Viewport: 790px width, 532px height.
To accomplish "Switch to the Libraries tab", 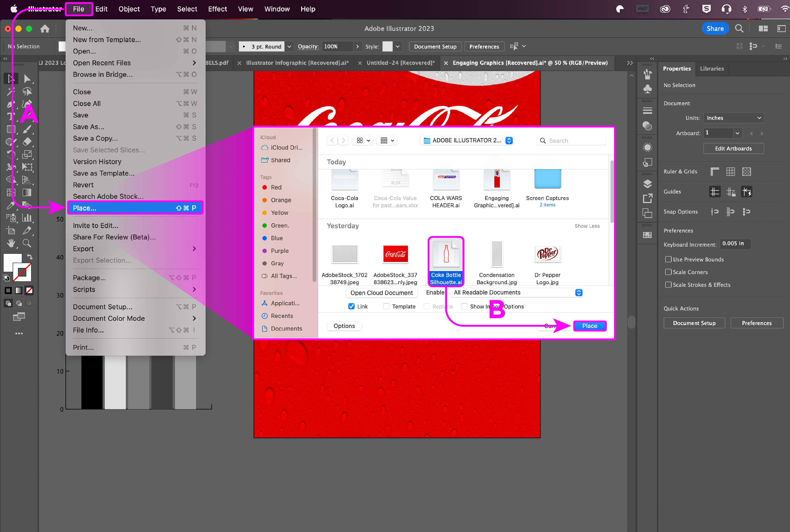I will (x=711, y=69).
